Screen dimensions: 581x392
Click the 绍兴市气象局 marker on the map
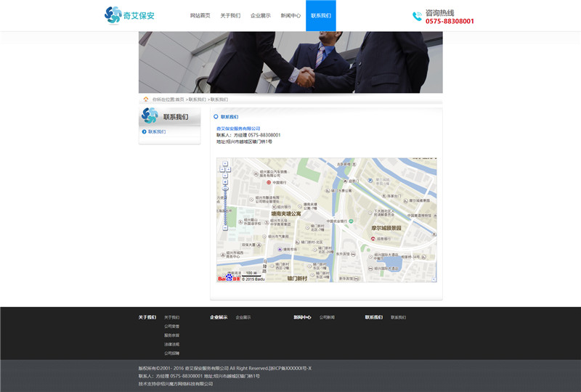pos(264,237)
